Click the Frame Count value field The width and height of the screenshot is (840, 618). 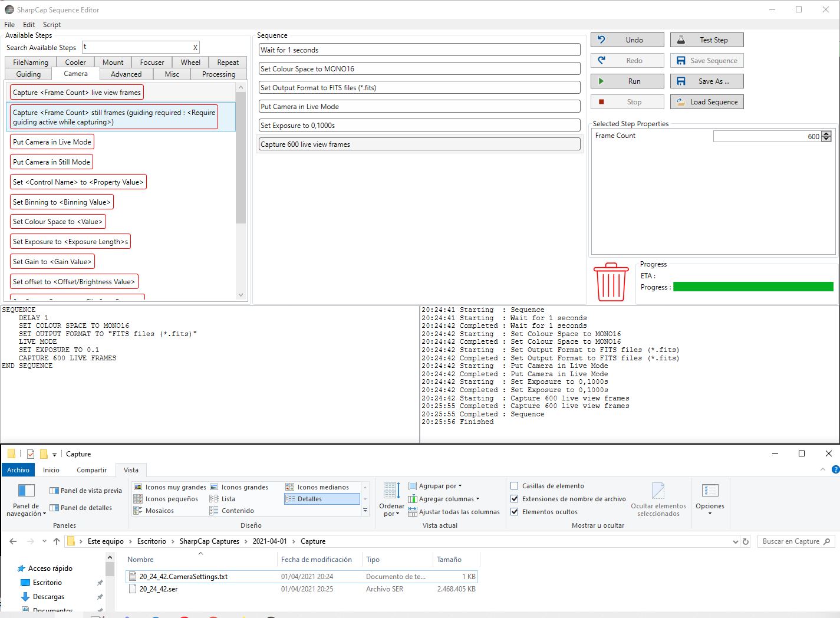pos(767,136)
